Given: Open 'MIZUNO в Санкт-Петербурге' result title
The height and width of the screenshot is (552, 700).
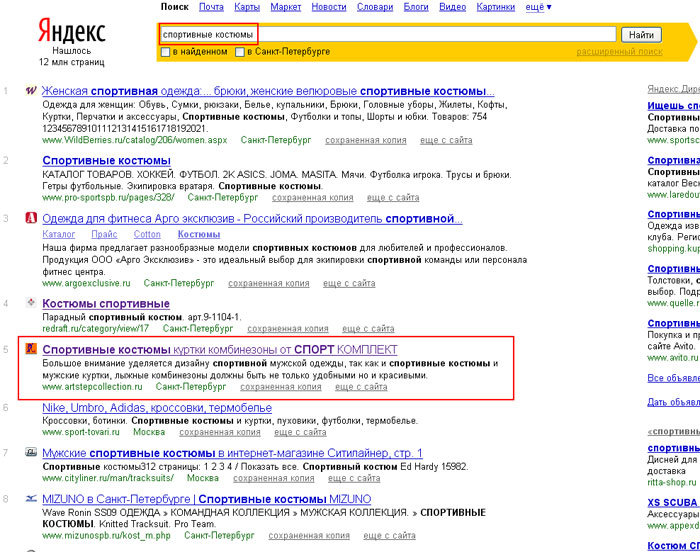Looking at the screenshot, I should (207, 499).
